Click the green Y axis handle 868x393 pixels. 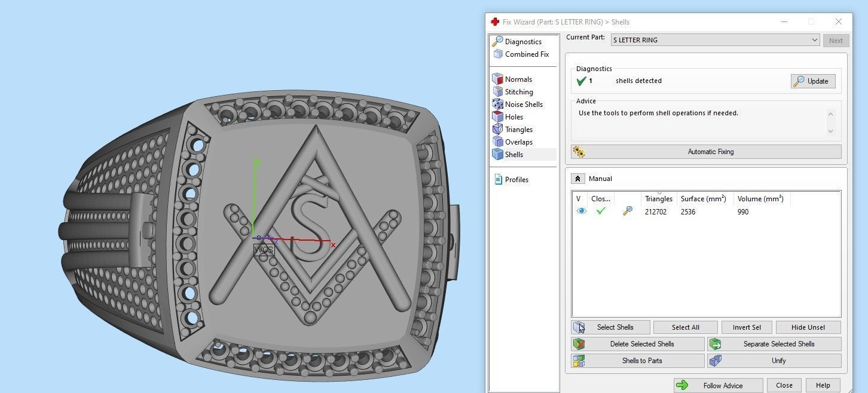click(257, 162)
